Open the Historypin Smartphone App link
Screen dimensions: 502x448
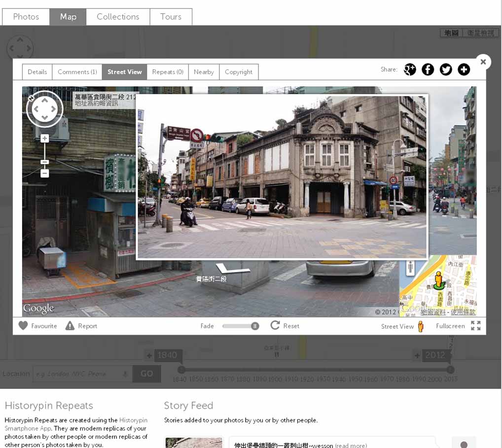[76, 424]
